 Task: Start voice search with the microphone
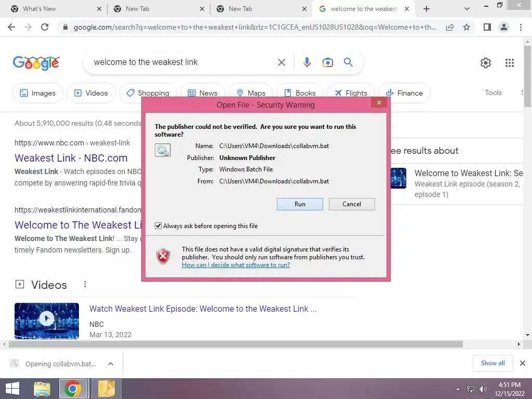[x=307, y=62]
